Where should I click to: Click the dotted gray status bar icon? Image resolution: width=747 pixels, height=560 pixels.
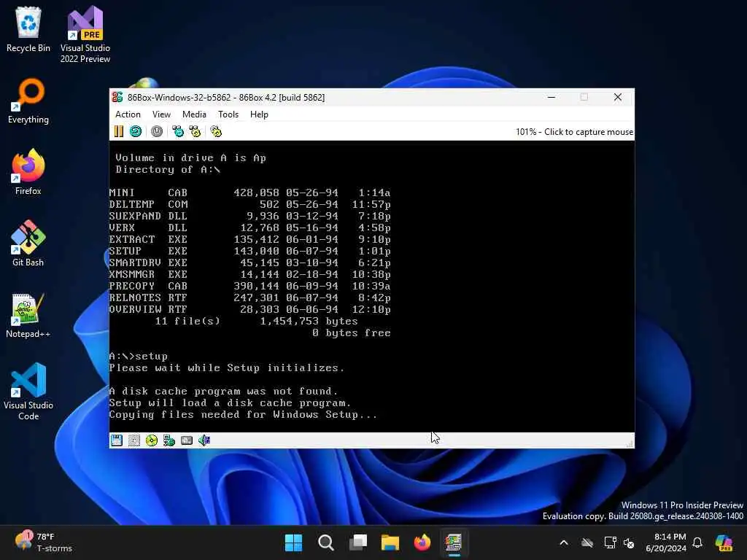click(x=134, y=440)
